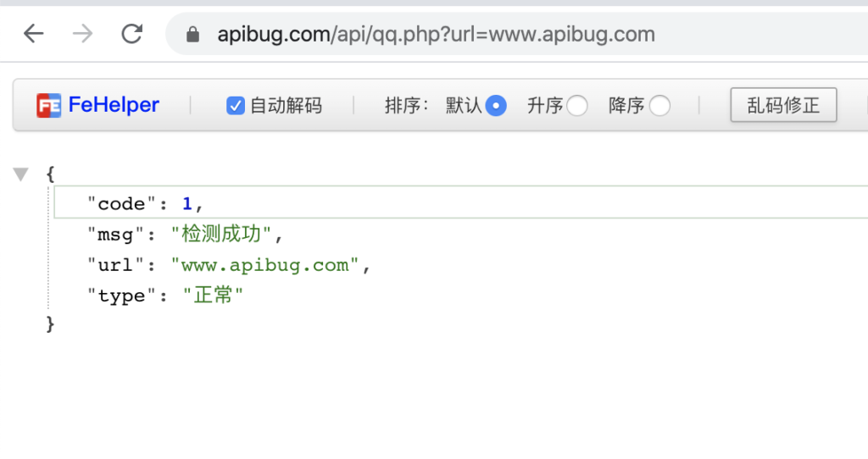
Task: Click the browser back arrow
Action: click(x=33, y=34)
